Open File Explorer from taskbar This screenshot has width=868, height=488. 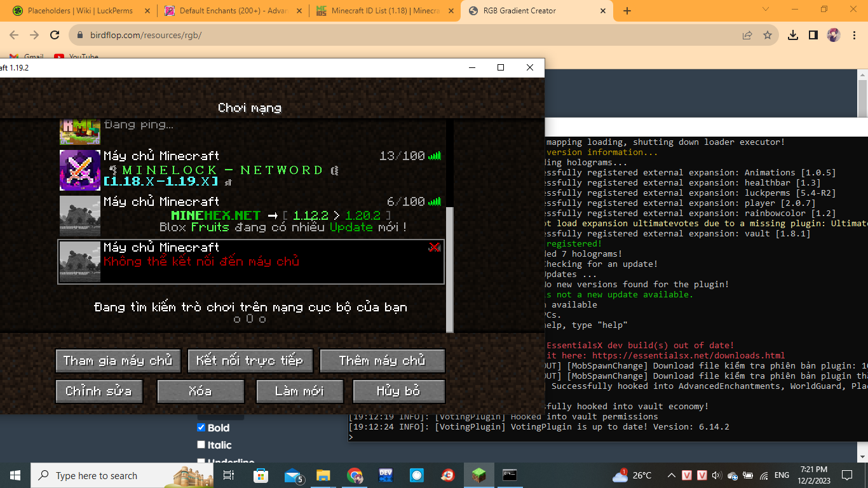point(323,475)
